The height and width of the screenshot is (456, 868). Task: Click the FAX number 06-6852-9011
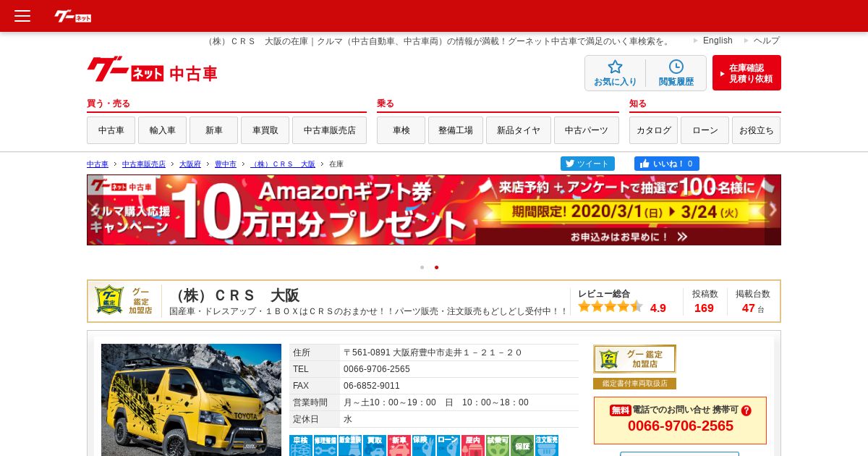[372, 386]
